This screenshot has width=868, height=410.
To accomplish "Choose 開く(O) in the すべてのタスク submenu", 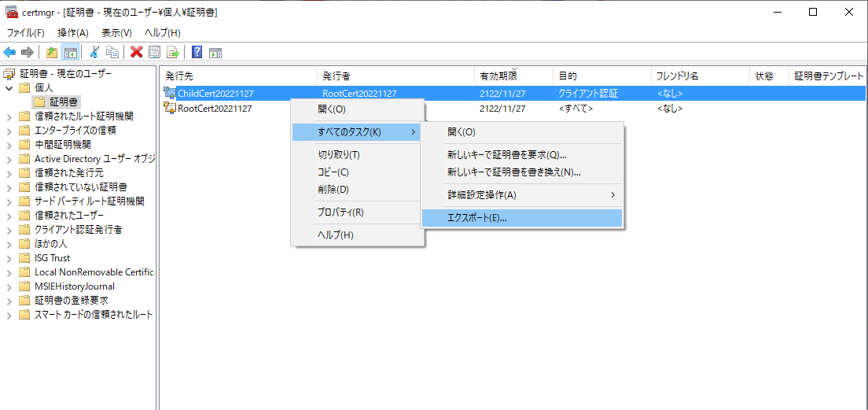I will [521, 132].
